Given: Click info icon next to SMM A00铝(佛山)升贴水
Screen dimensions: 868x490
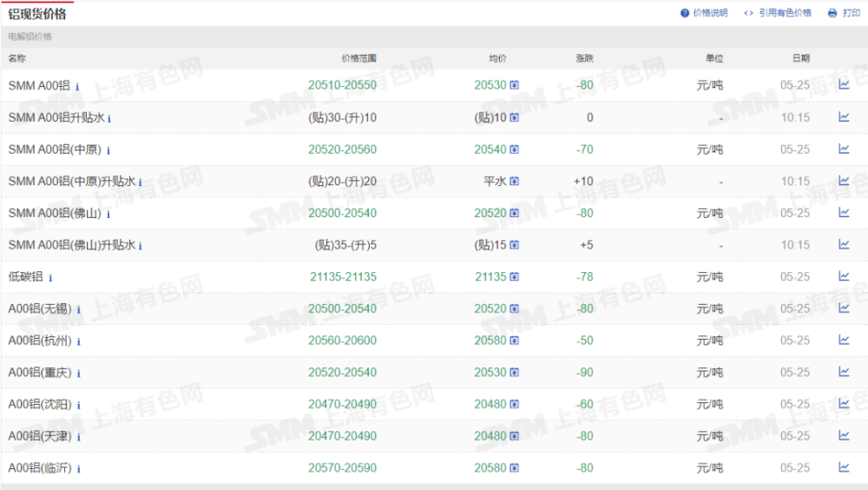Looking at the screenshot, I should pyautogui.click(x=140, y=246).
